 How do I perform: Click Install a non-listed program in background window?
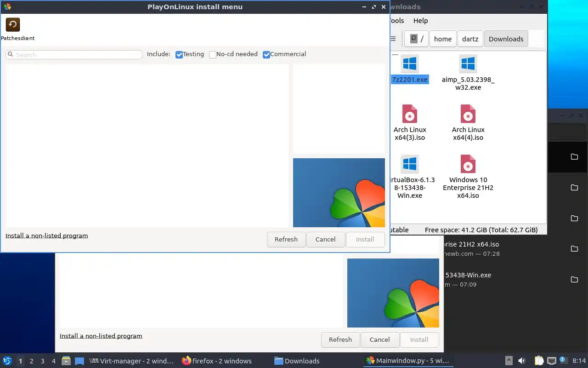click(x=101, y=336)
